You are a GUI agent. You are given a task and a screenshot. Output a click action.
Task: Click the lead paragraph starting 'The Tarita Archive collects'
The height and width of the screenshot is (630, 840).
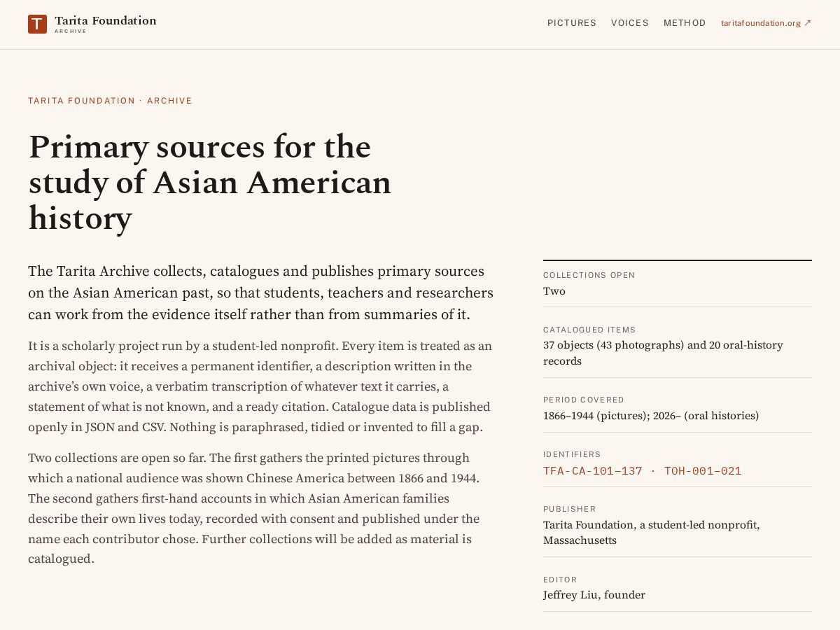coord(260,293)
